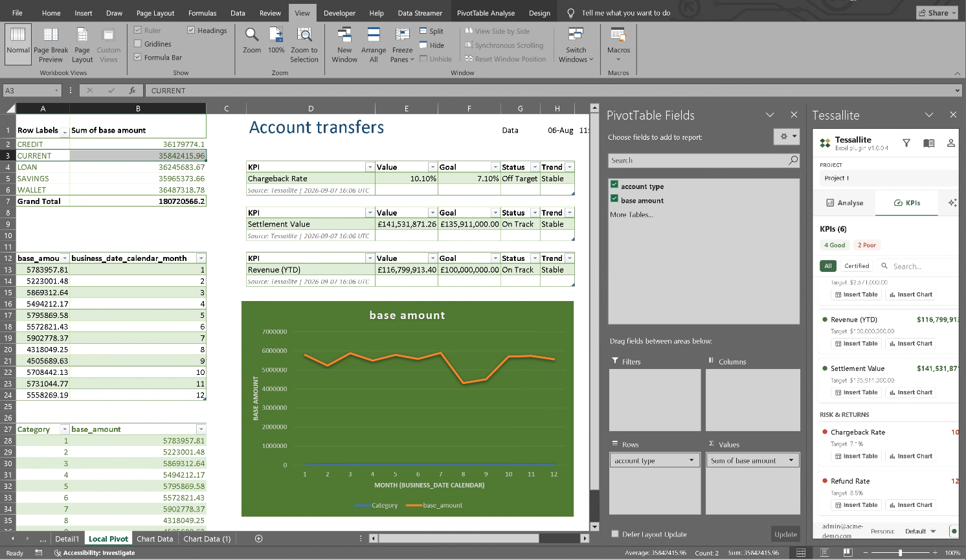This screenshot has height=560, width=966.
Task: Click the horizontal scrollbar thumb
Action: [459, 539]
